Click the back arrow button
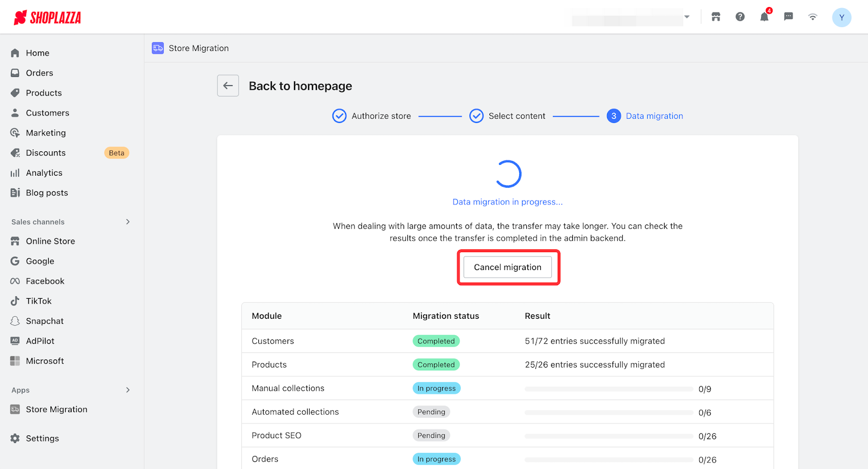Viewport: 868px width, 469px height. 228,86
